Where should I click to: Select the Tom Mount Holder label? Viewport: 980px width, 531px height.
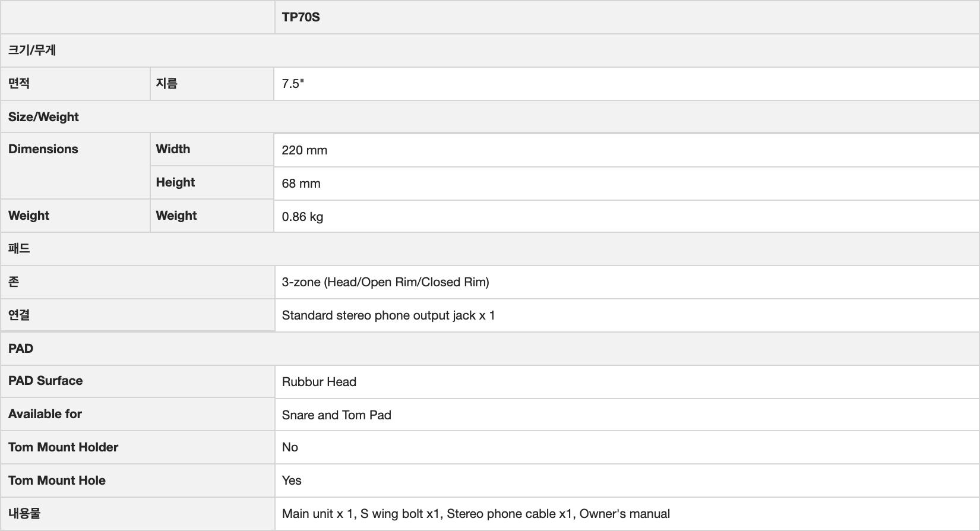63,447
